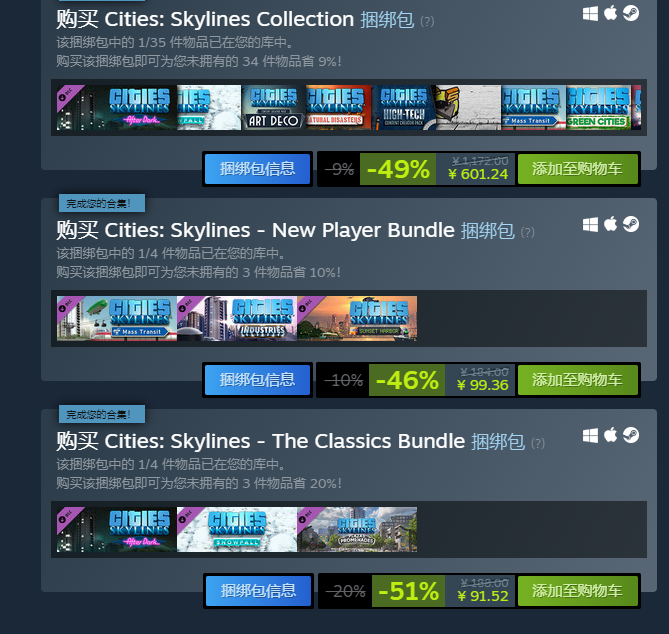Add New Player Bundle ¥99.36 to cart

point(578,380)
